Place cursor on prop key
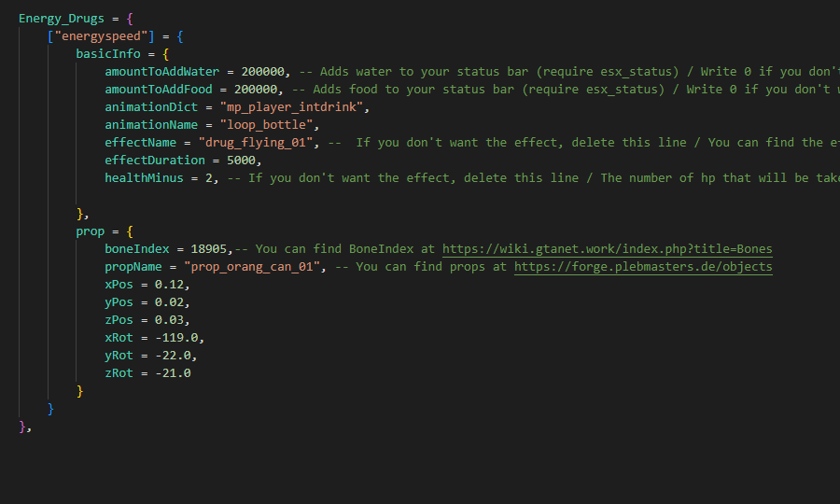Screen dimensions: 840x504 [91, 231]
